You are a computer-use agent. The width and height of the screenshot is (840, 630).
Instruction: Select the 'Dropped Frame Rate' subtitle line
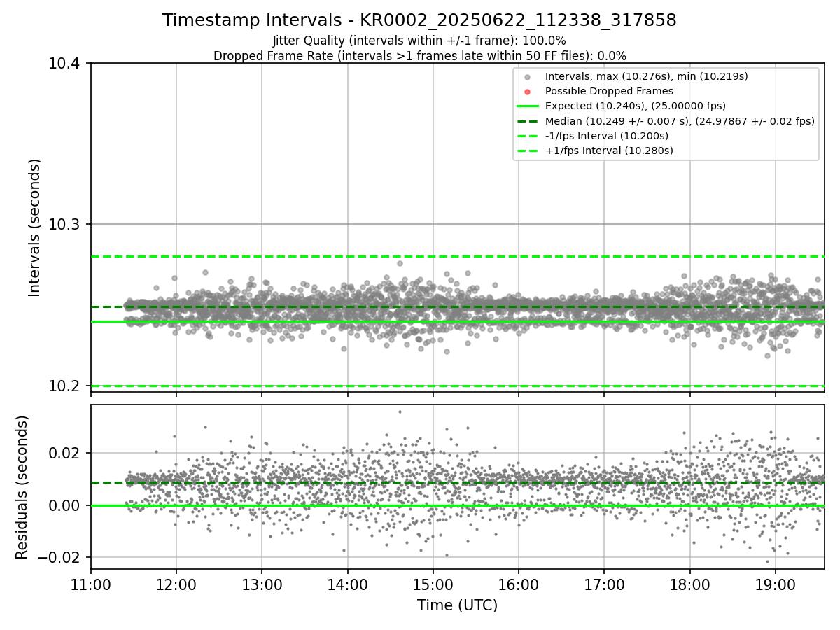(419, 56)
